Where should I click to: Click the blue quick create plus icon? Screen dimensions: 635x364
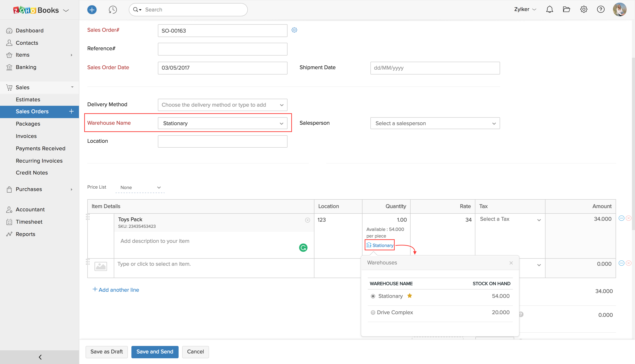pos(92,10)
